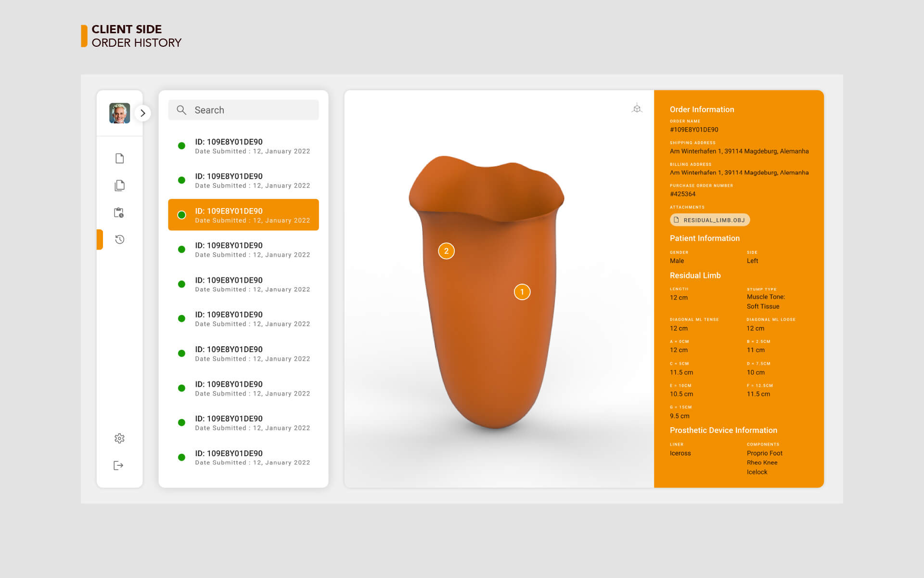Click the E = 10cm value 10.5 cm
The width and height of the screenshot is (924, 578).
pos(681,394)
